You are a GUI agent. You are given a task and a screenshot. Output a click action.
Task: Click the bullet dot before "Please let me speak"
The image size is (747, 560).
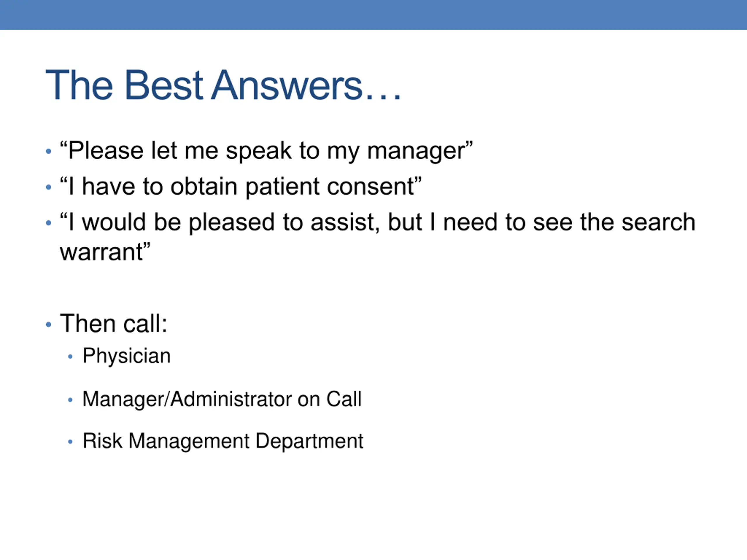49,151
